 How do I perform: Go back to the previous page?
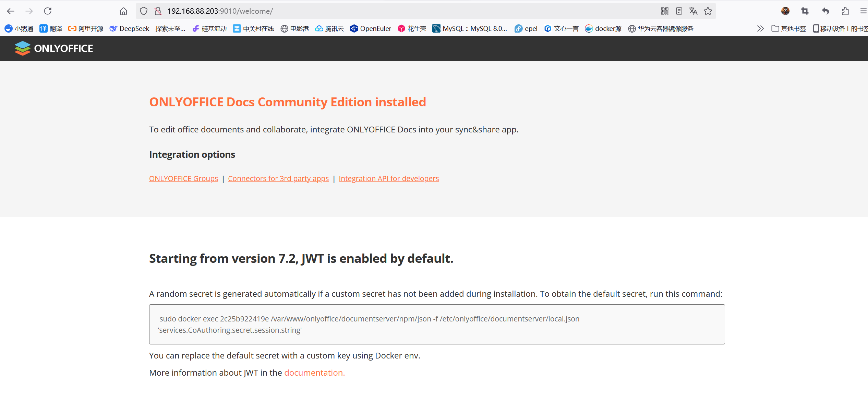11,11
